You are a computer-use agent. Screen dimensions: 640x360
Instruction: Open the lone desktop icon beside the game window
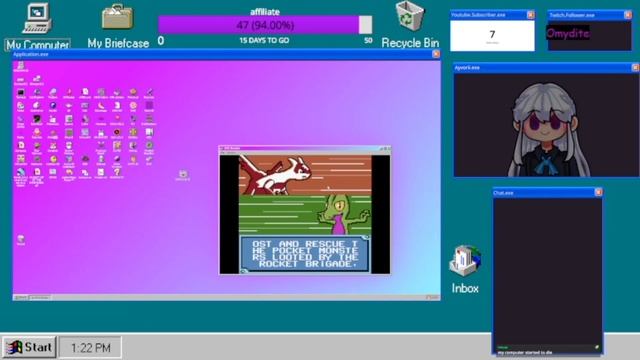coord(182,175)
